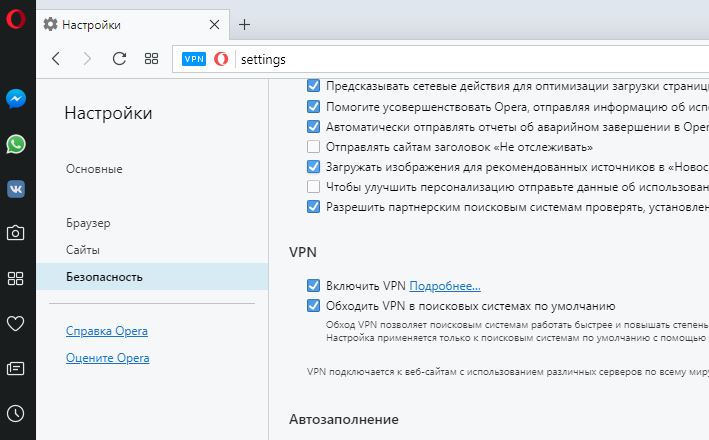Open the VPN Подробнее... link
The height and width of the screenshot is (440, 709).
pos(445,286)
